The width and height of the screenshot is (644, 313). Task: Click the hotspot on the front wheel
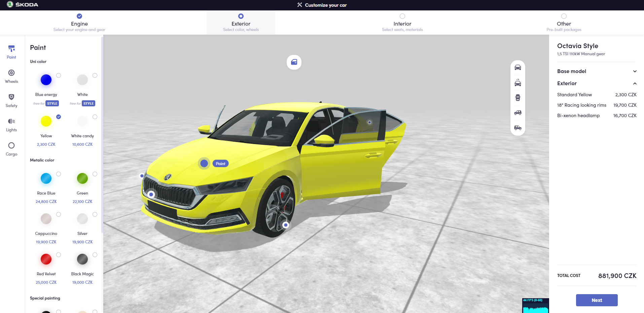point(286,225)
